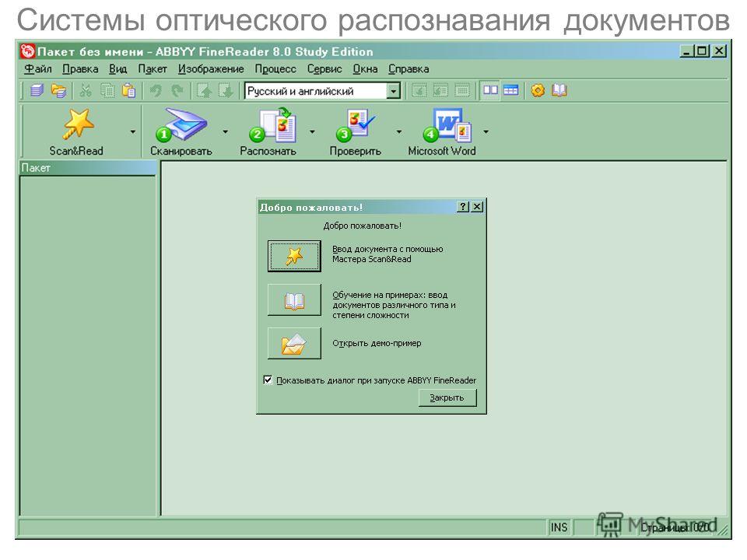Click the Scan&Read wizard button in welcome dialog
Screen dimensions: 747x560
(x=294, y=256)
